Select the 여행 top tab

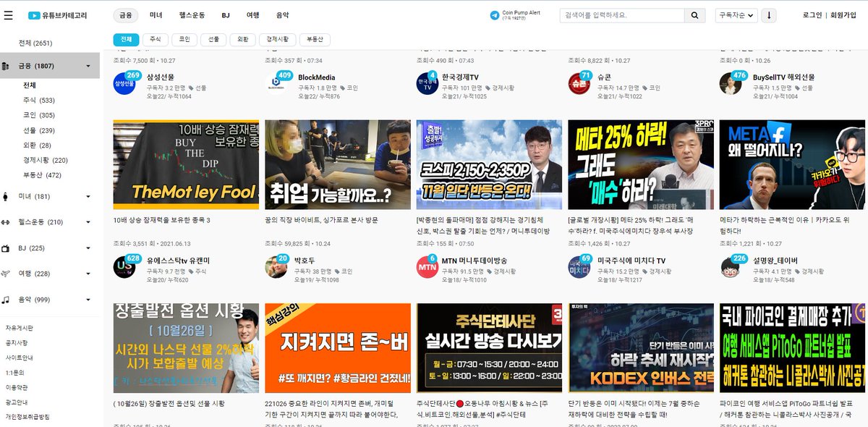252,15
